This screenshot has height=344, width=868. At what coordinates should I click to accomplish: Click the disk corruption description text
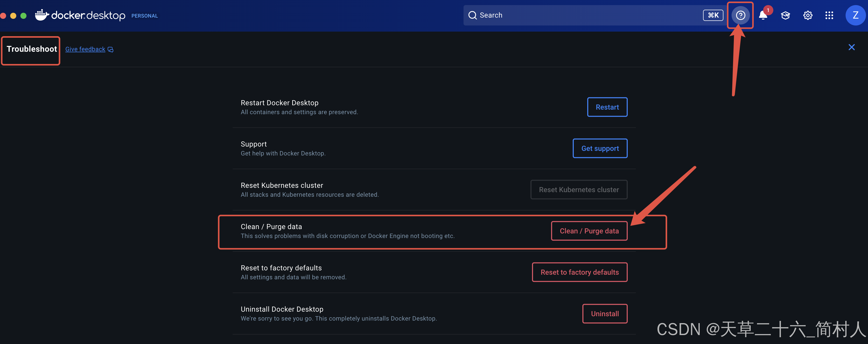click(x=348, y=236)
